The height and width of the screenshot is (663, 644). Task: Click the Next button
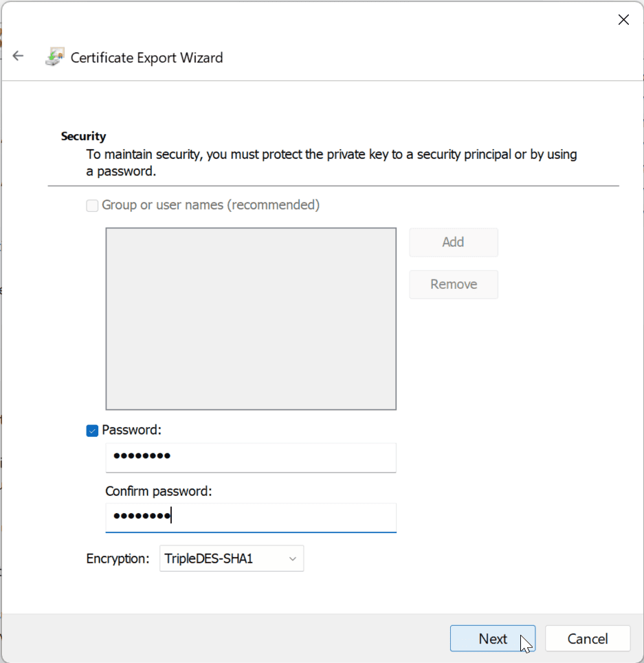pos(492,639)
